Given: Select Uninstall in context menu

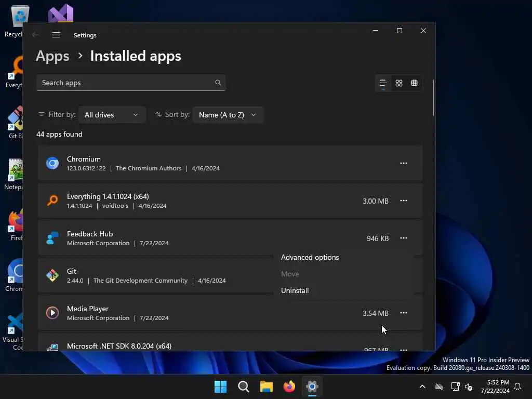Looking at the screenshot, I should point(295,290).
